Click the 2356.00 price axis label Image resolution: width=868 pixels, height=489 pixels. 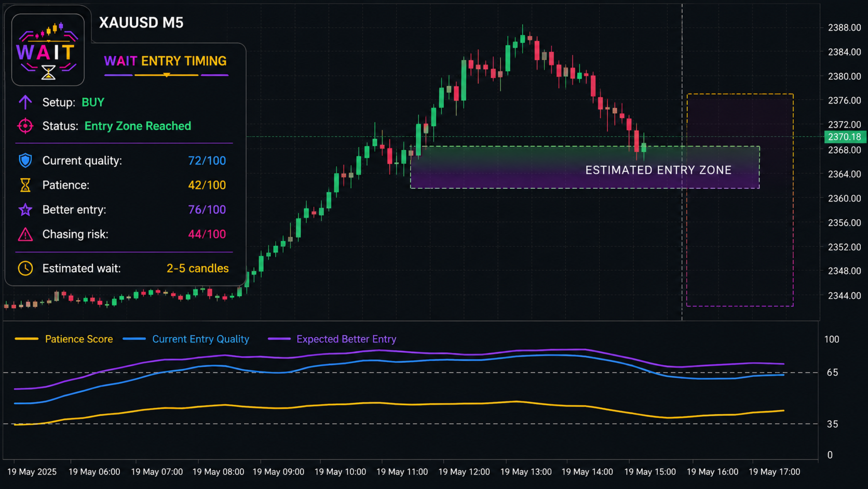tap(844, 223)
